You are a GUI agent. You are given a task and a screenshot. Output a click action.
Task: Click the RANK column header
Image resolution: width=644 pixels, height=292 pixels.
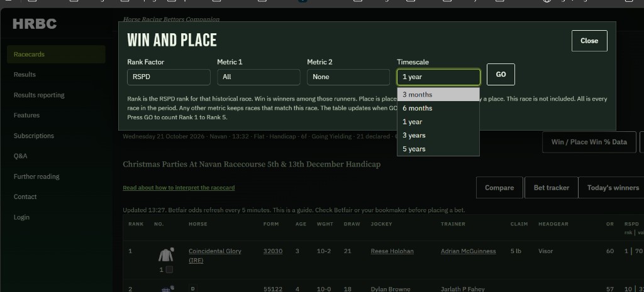click(x=136, y=224)
